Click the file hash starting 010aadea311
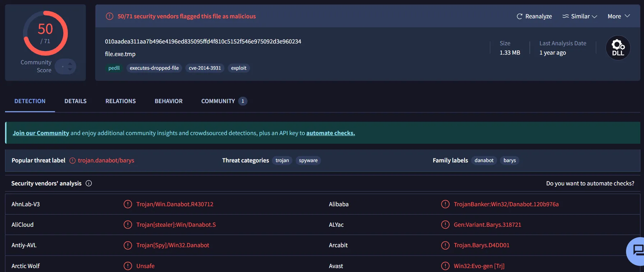644x272 pixels. 203,42
